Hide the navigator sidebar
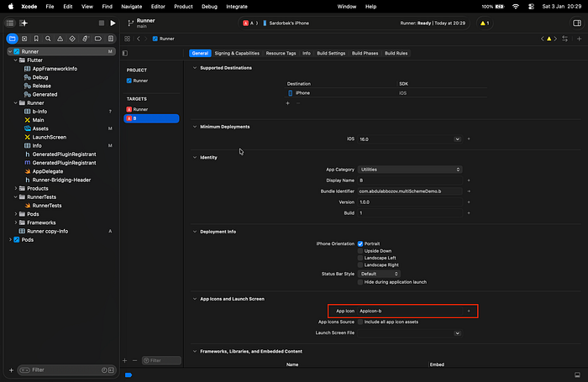Image resolution: width=588 pixels, height=382 pixels. point(10,24)
